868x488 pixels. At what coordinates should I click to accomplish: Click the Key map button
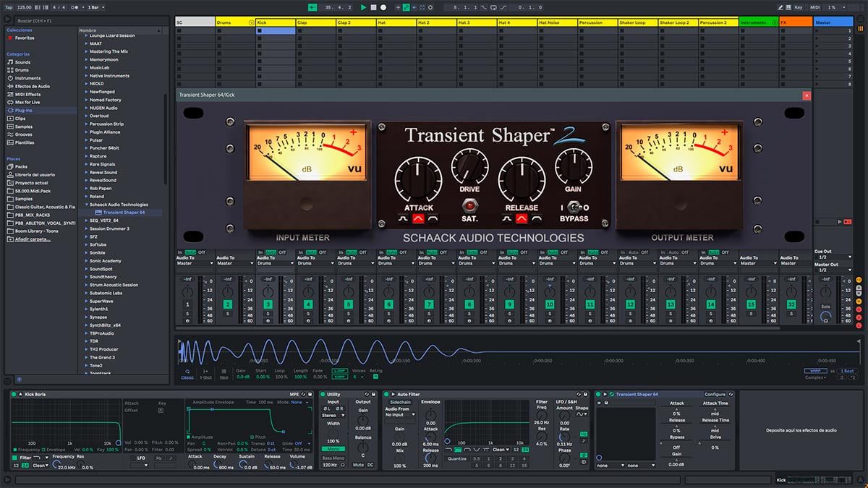pos(798,7)
